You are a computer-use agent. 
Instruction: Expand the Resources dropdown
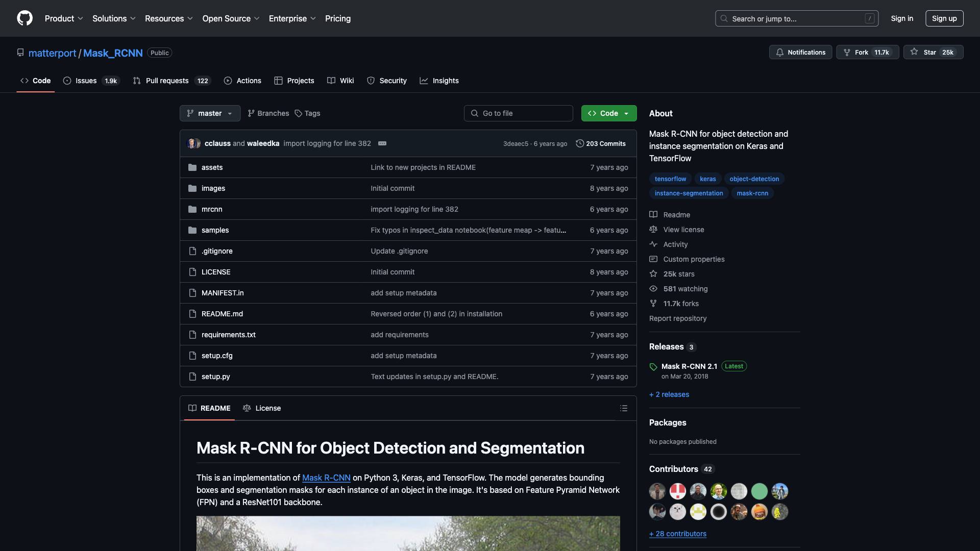point(169,18)
